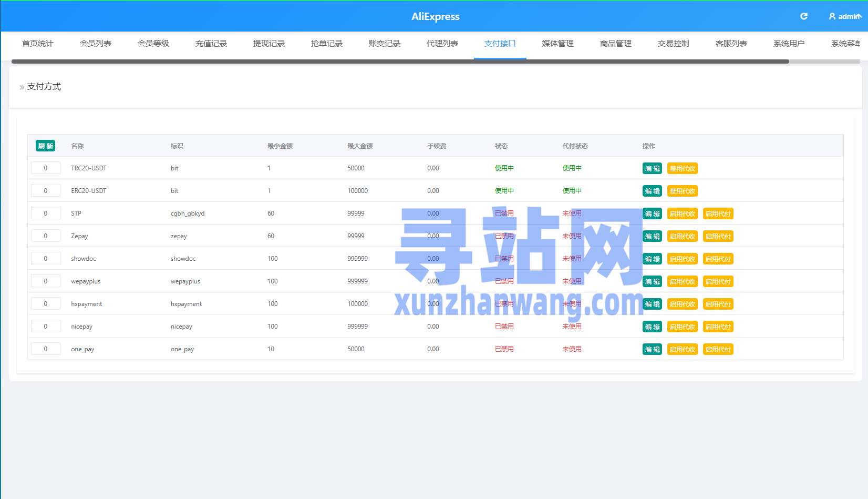Click the cgbh_gbkyd identifier cell
The width and height of the screenshot is (868, 499).
188,213
